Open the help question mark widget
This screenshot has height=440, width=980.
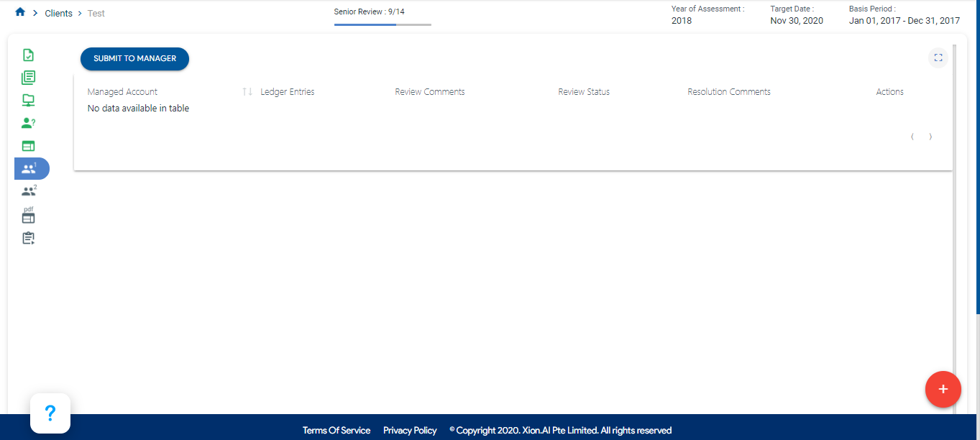50,413
